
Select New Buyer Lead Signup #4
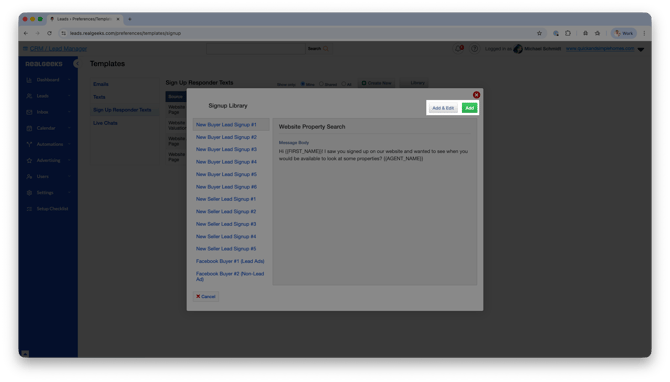226,162
